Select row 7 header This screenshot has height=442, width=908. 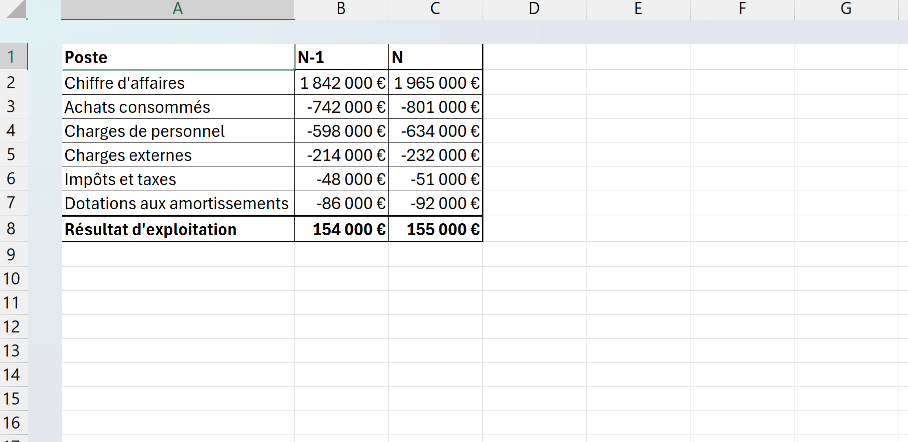pyautogui.click(x=13, y=203)
